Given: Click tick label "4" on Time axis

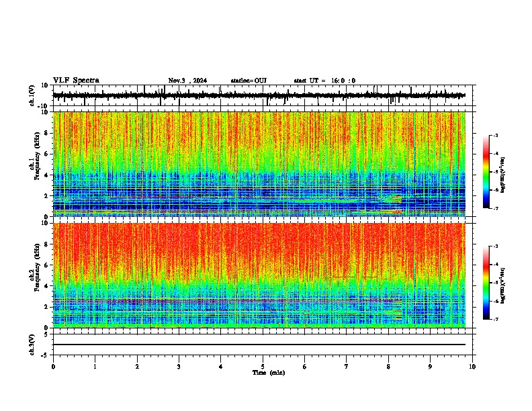Looking at the screenshot, I should (221, 367).
